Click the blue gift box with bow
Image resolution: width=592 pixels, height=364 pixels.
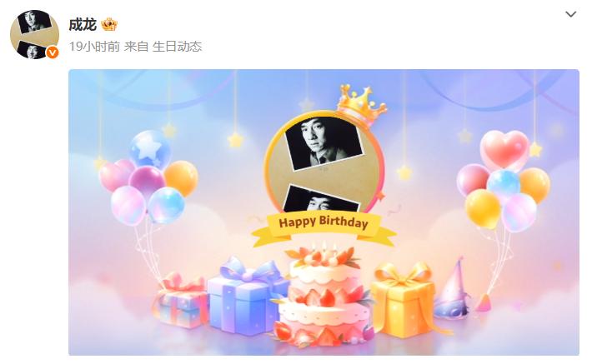click(x=244, y=296)
